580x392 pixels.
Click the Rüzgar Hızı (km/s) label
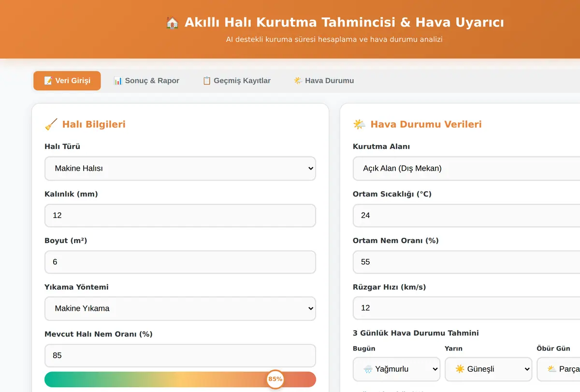click(390, 287)
